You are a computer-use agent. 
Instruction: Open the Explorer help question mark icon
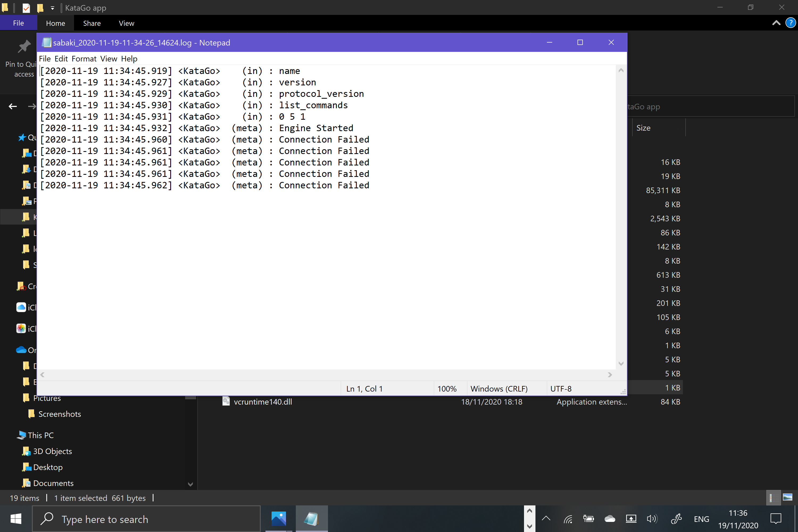790,23
